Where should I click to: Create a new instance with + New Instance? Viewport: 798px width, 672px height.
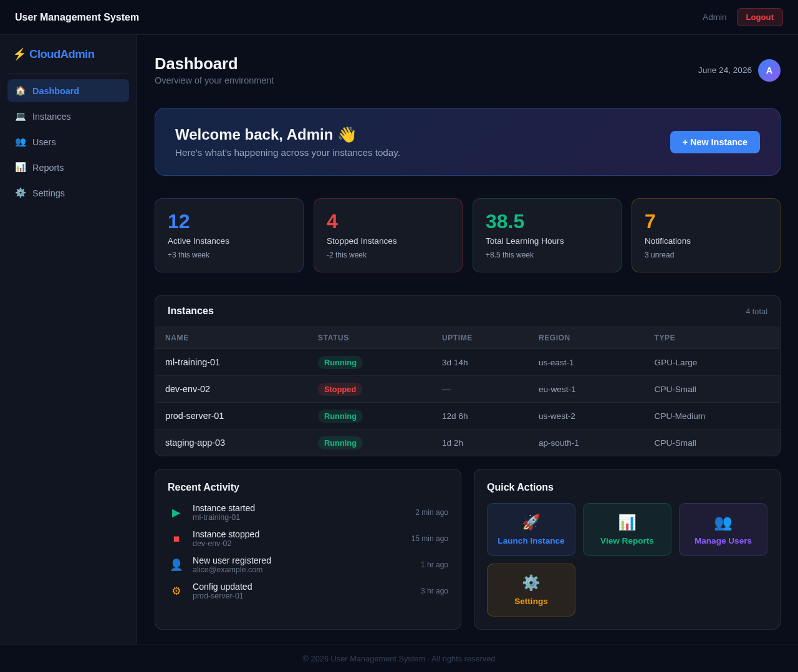[715, 142]
